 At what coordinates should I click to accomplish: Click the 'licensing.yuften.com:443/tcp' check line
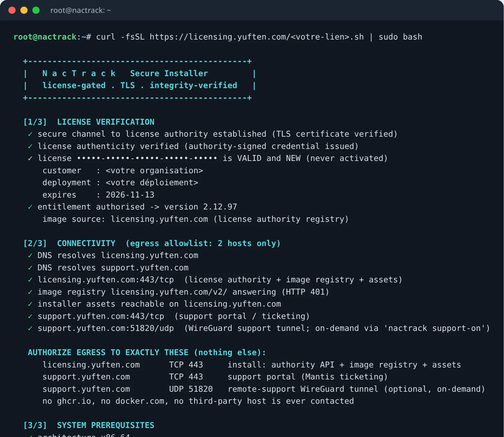[215, 280]
